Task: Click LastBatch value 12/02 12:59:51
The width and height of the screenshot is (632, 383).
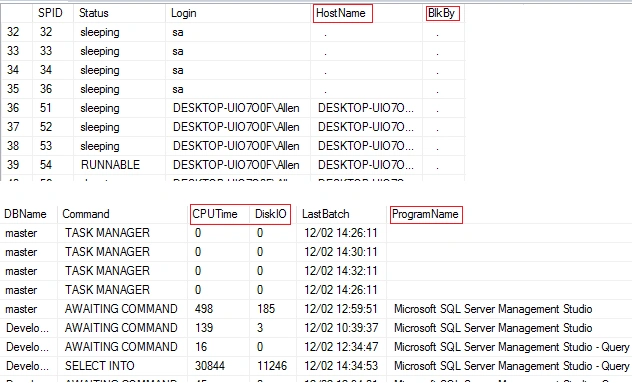Action: [x=341, y=309]
